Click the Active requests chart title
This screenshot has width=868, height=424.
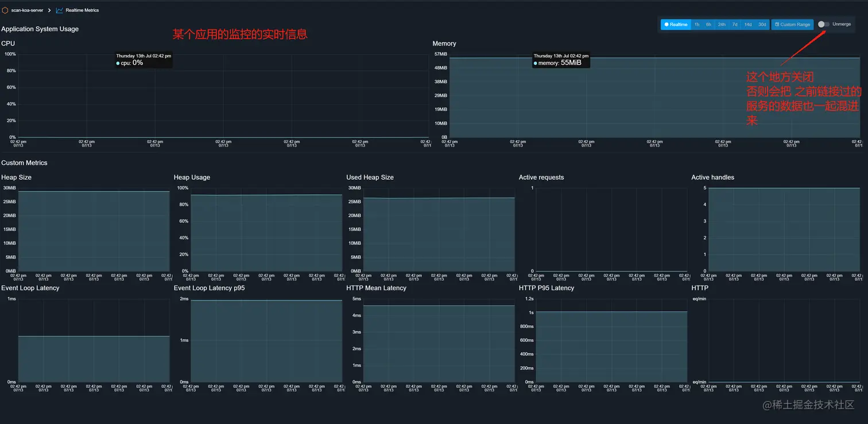(x=541, y=178)
